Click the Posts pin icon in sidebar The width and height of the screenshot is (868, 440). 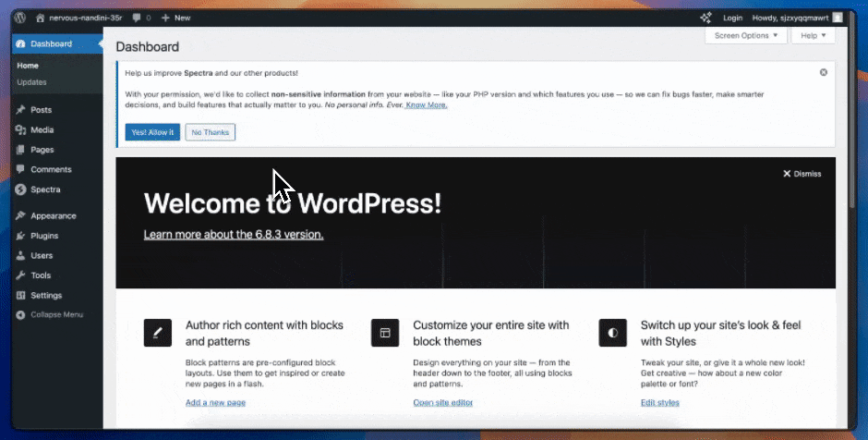[20, 110]
